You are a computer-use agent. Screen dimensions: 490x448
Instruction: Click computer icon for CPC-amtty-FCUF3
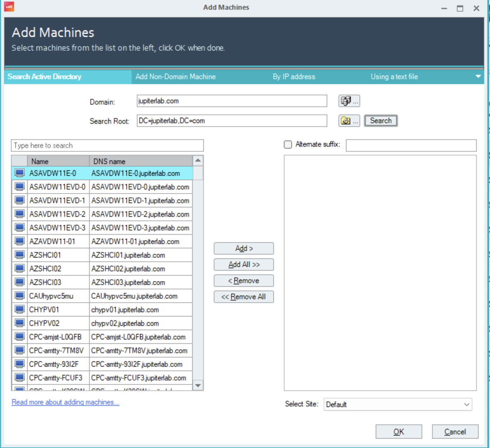(20, 378)
